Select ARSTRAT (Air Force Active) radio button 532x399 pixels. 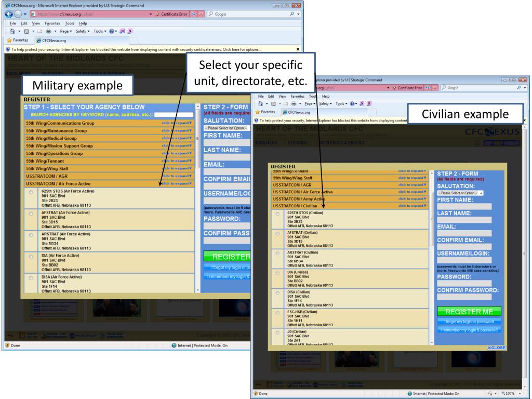pyautogui.click(x=31, y=235)
